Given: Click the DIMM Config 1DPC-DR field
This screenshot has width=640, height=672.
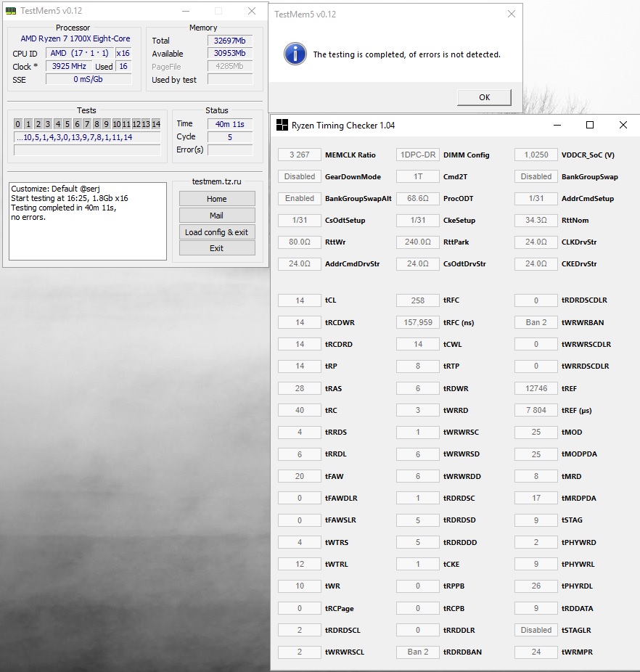Looking at the screenshot, I should 417,155.
